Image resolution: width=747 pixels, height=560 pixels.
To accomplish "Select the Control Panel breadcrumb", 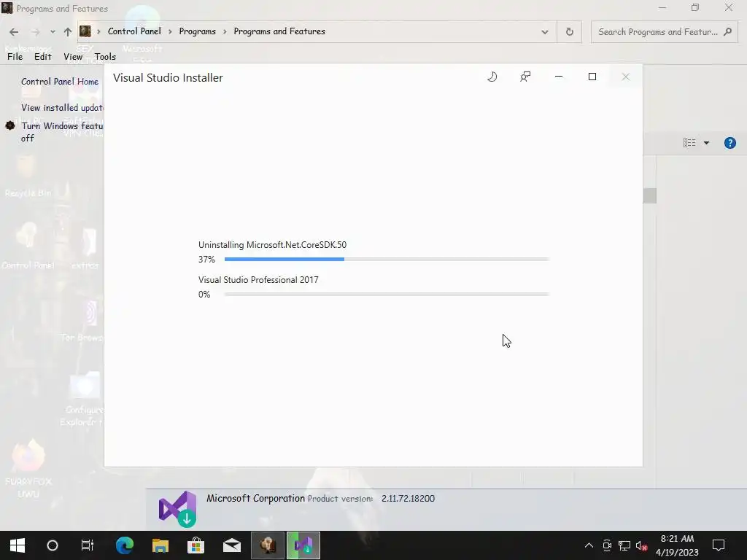I will click(134, 31).
